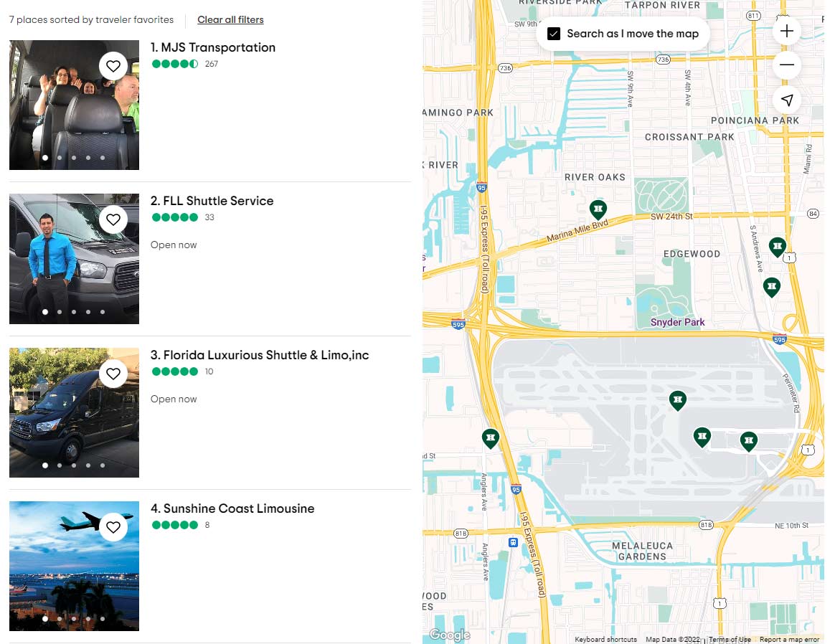
Task: Zoom in the map with plus button
Action: (x=786, y=31)
